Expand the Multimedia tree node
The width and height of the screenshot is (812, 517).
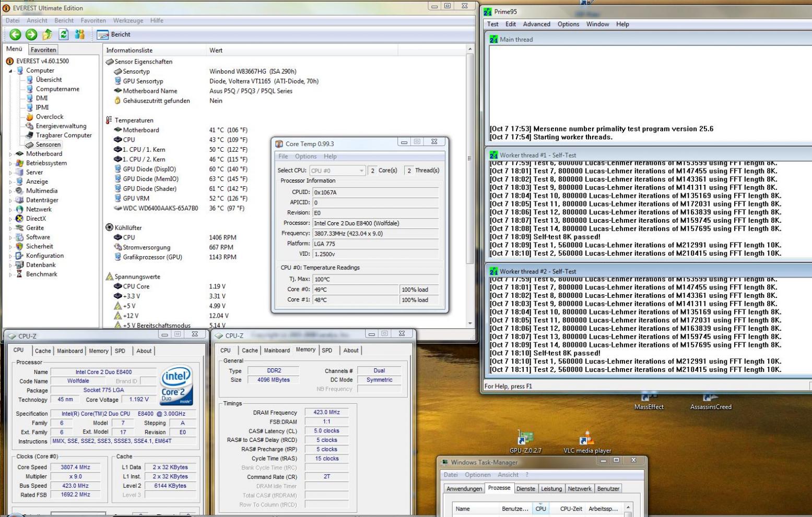[x=10, y=191]
